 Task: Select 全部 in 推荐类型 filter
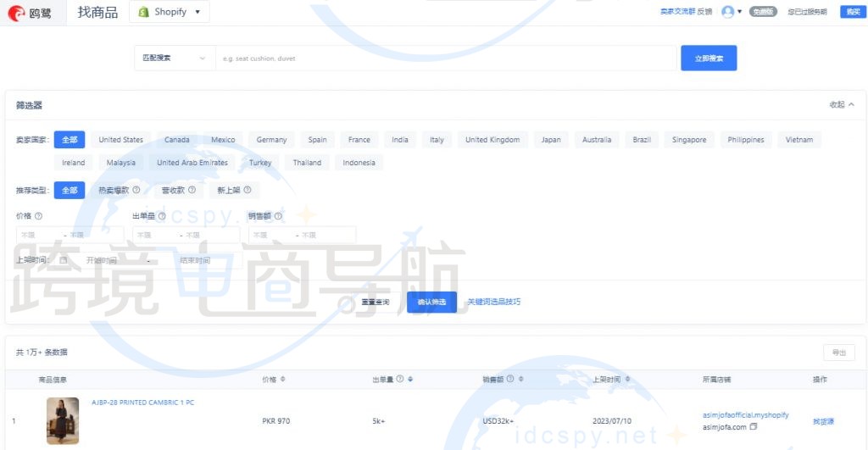pyautogui.click(x=70, y=190)
